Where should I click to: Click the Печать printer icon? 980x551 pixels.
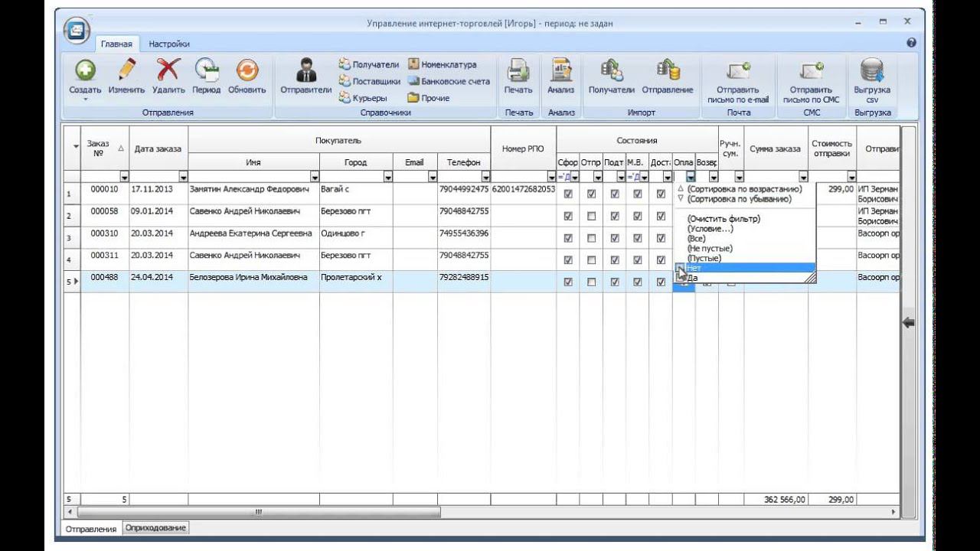[518, 71]
